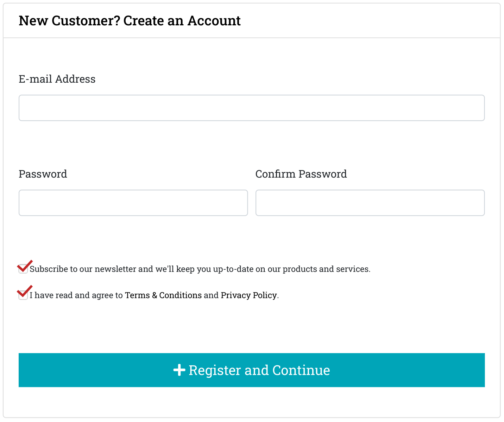Click the red checkmark beside the agreement text
The height and width of the screenshot is (422, 504).
25,292
